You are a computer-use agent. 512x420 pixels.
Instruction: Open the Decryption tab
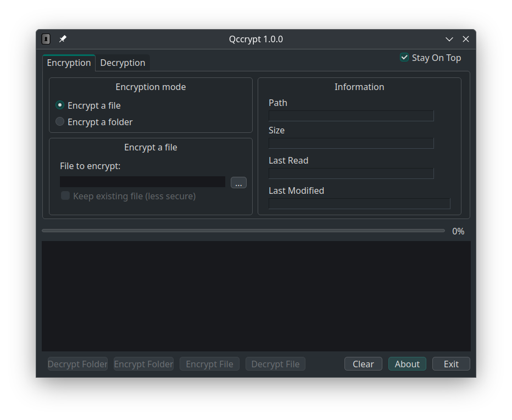(x=123, y=63)
